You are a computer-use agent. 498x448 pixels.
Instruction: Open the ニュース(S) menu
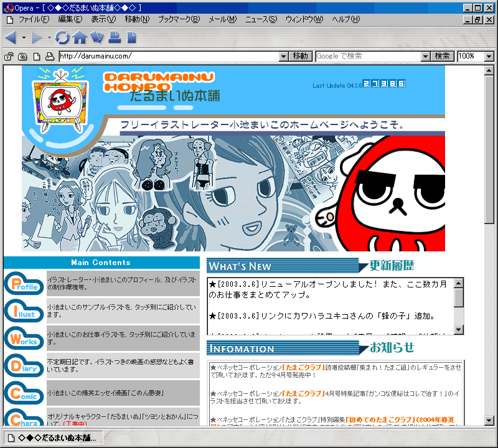[261, 19]
